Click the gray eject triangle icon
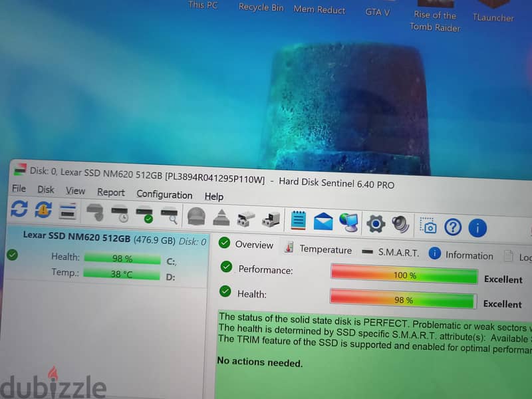 pyautogui.click(x=221, y=218)
